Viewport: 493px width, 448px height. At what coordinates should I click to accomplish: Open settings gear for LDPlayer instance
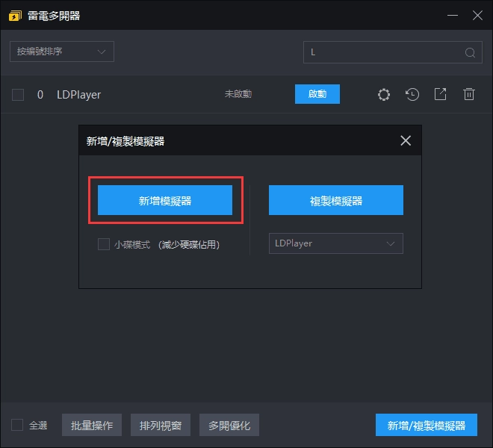click(384, 94)
